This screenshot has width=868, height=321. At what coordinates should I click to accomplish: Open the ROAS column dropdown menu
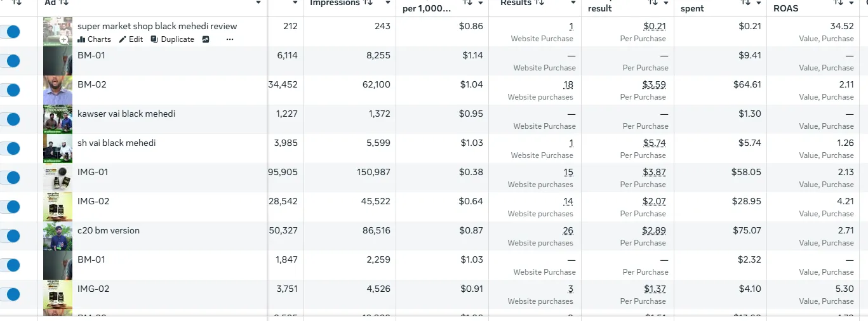tap(852, 3)
